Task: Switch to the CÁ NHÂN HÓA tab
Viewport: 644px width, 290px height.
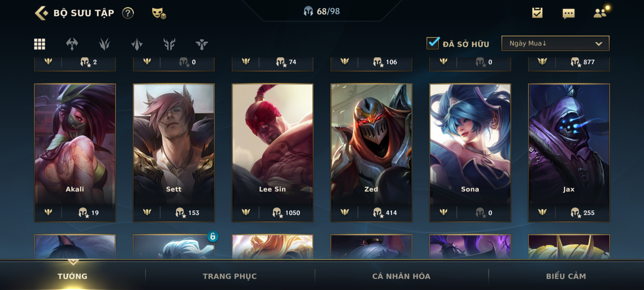Action: [401, 276]
